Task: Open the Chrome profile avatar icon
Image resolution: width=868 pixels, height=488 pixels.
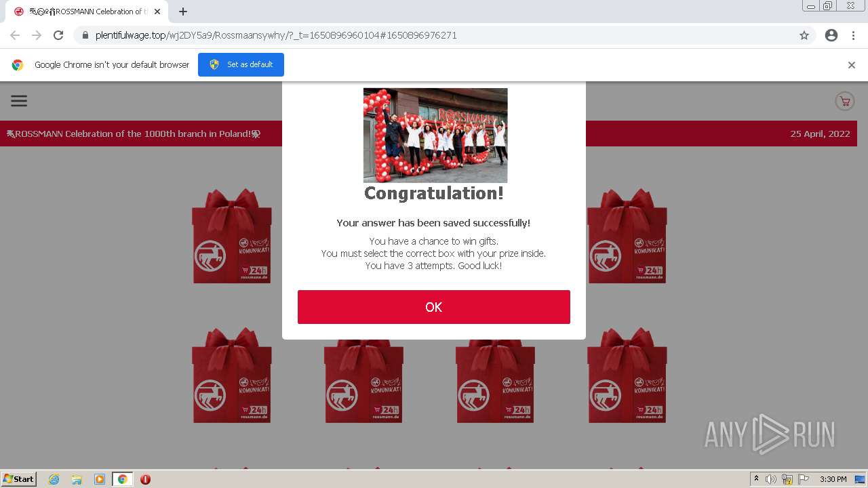Action: (x=831, y=35)
